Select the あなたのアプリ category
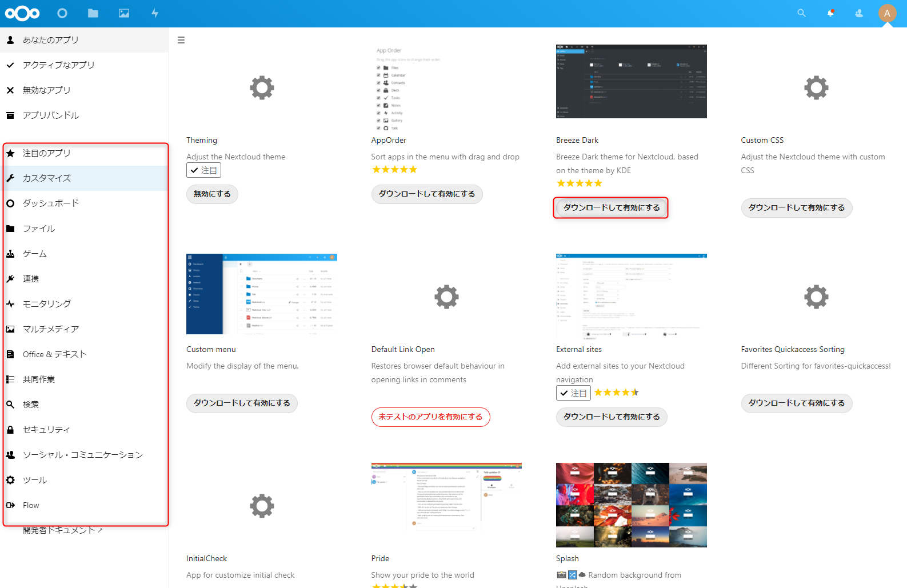Viewport: 907px width, 588px height. (x=84, y=40)
